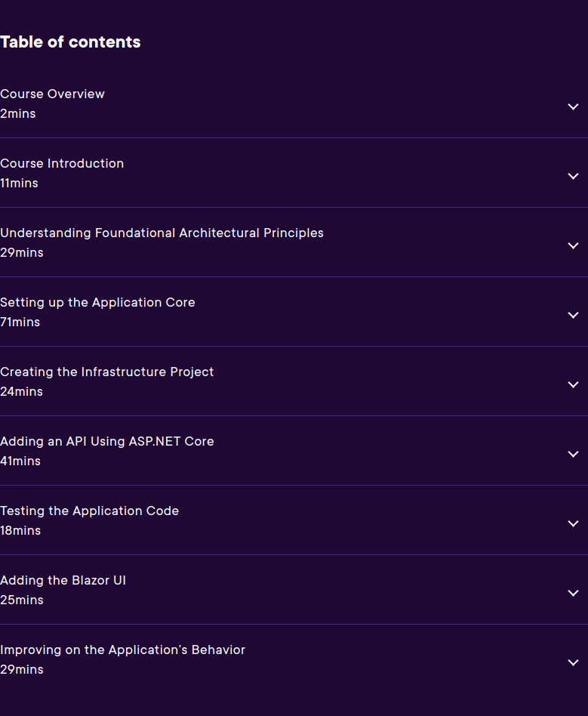Click the 24mins duration text
The height and width of the screenshot is (716, 588).
21,391
